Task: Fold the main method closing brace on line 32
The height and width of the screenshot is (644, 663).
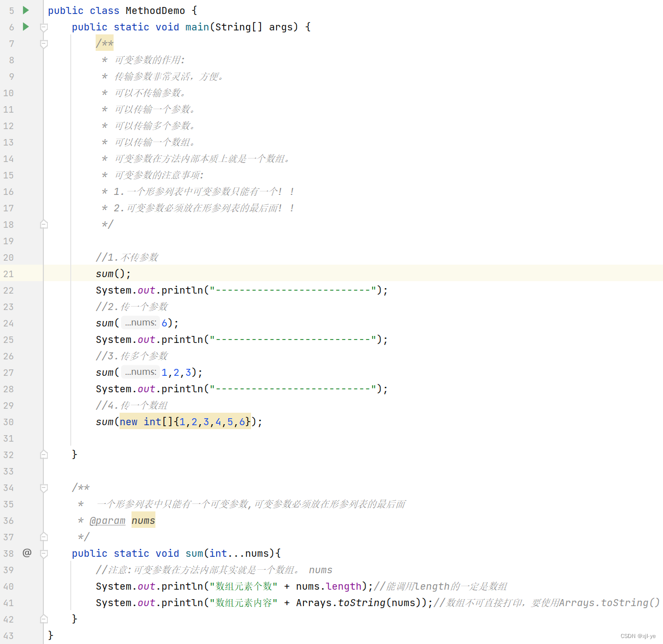Action: click(x=44, y=455)
